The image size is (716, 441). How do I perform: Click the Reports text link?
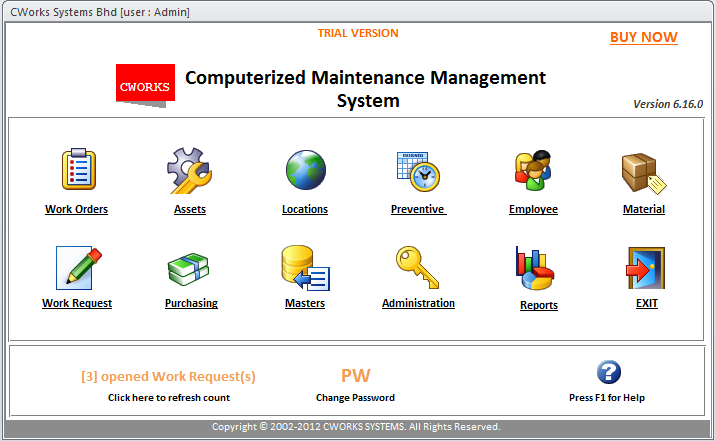click(x=539, y=305)
